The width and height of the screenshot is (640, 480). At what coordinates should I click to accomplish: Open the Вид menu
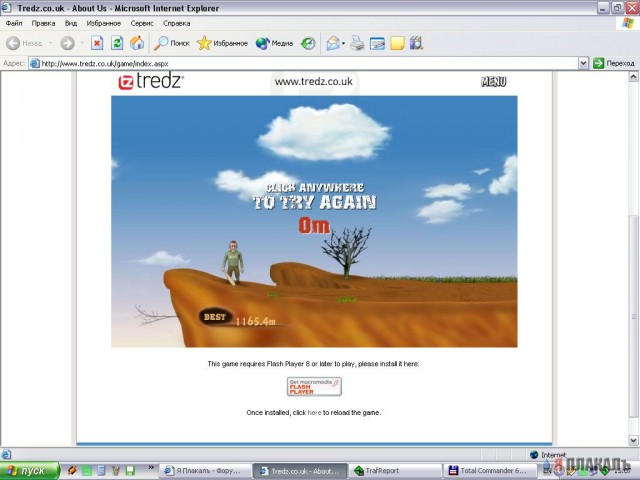(x=71, y=23)
